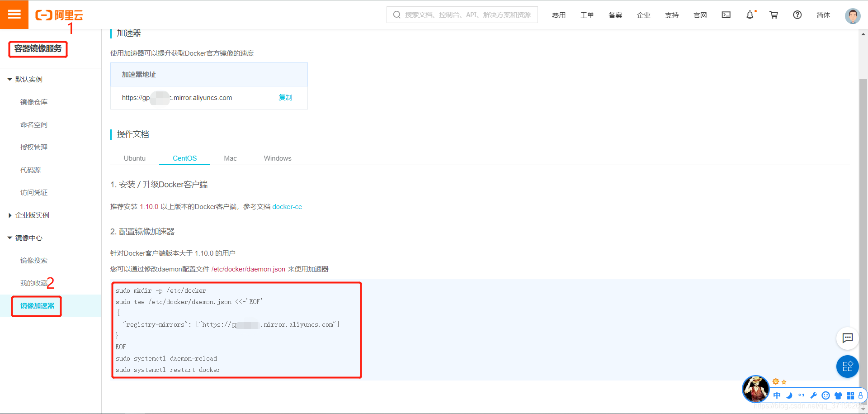The image size is (868, 414).
Task: Click the 加速器地址 header cell
Action: coord(209,74)
